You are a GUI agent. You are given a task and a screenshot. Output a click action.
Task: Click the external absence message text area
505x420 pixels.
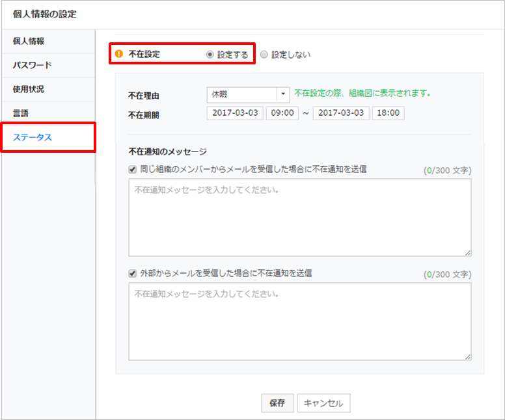(x=299, y=321)
